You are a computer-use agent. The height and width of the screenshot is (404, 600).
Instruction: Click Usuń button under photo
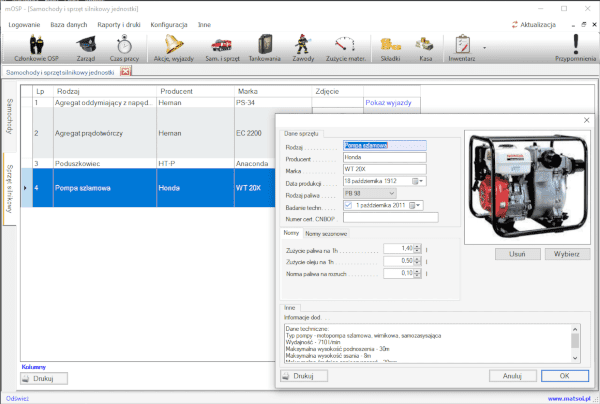(517, 254)
